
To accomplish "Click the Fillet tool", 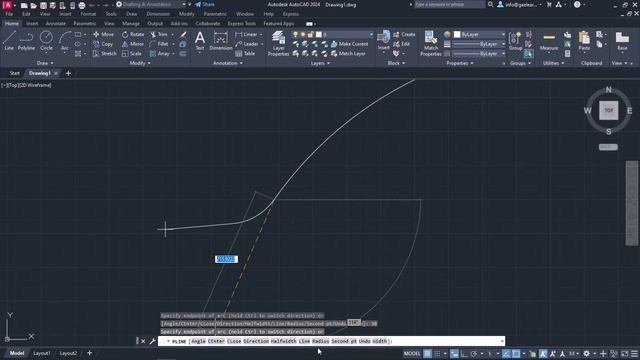I will pos(160,44).
